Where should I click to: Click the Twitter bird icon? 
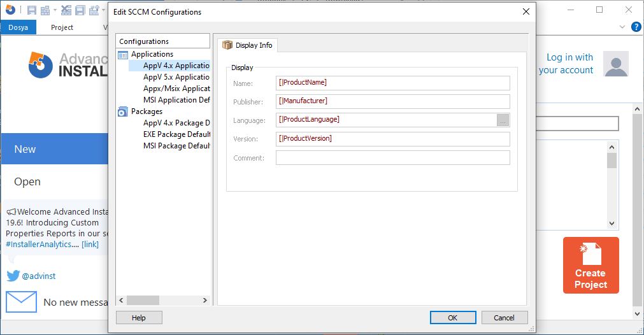[x=13, y=276]
